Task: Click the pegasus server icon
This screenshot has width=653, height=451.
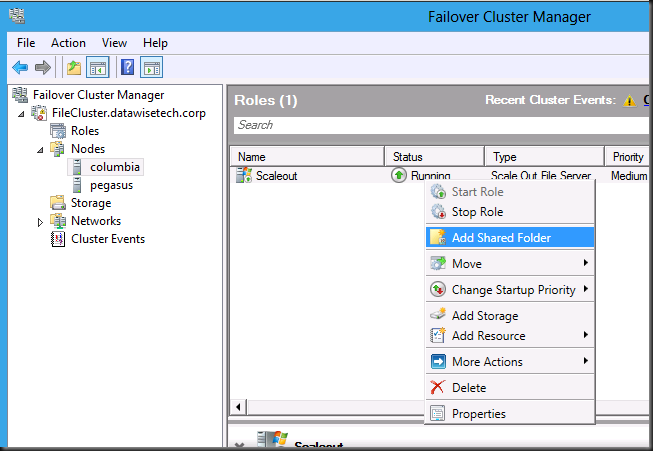Action: tap(77, 185)
